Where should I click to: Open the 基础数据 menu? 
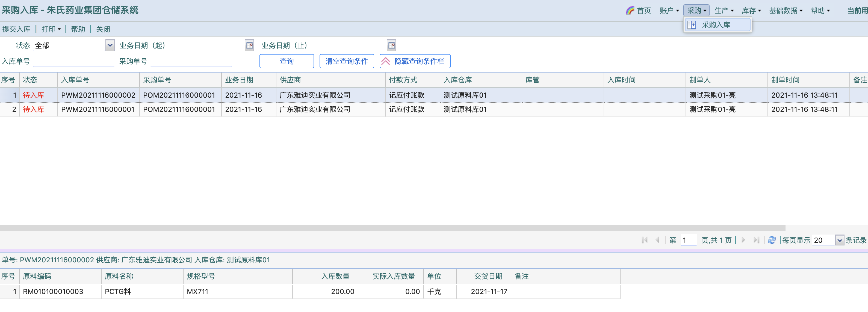786,10
